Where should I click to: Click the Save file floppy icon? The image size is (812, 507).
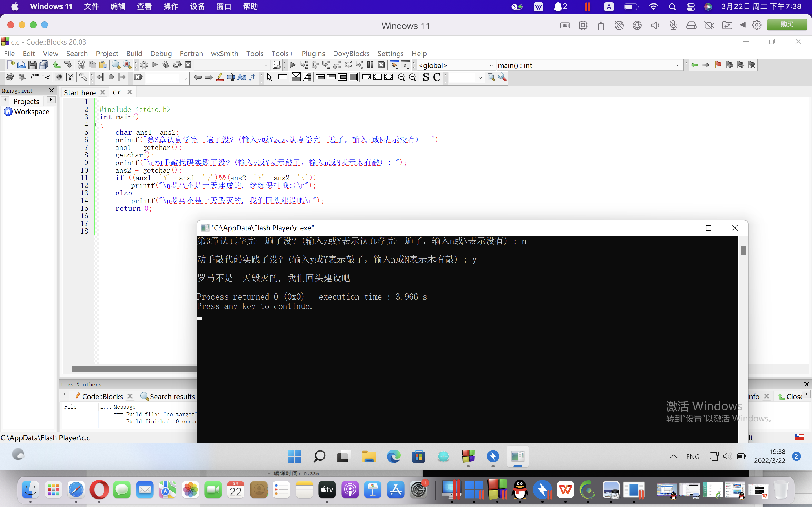coord(32,65)
